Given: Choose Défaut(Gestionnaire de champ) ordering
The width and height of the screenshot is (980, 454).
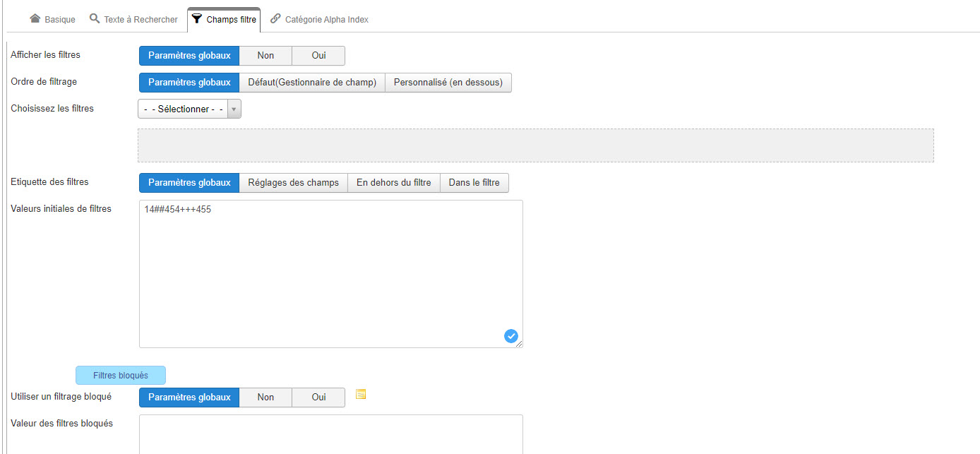Looking at the screenshot, I should pyautogui.click(x=312, y=83).
